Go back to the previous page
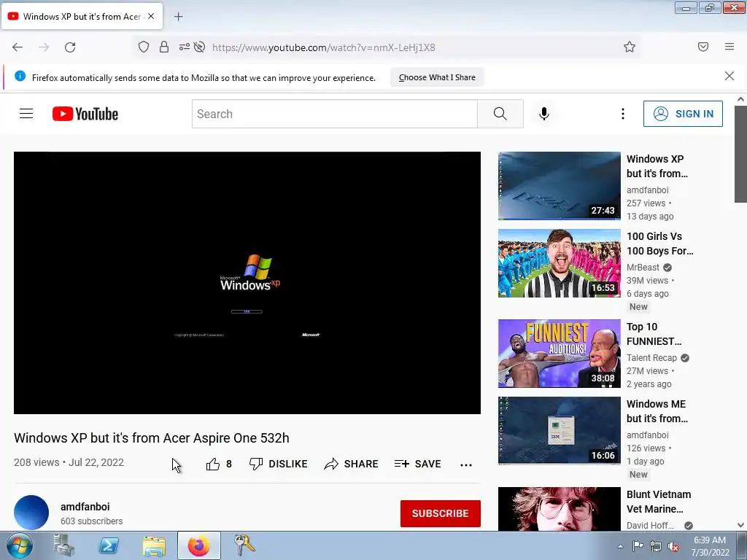 18,47
